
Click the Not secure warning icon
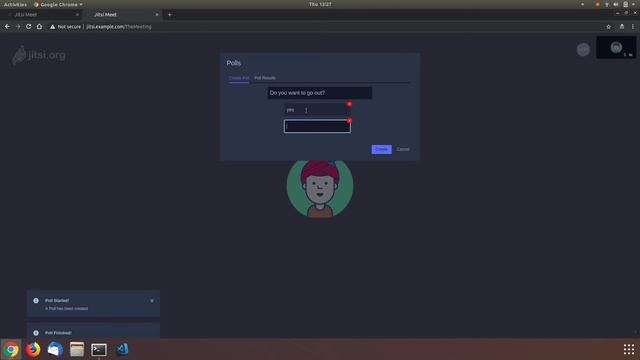pyautogui.click(x=53, y=27)
